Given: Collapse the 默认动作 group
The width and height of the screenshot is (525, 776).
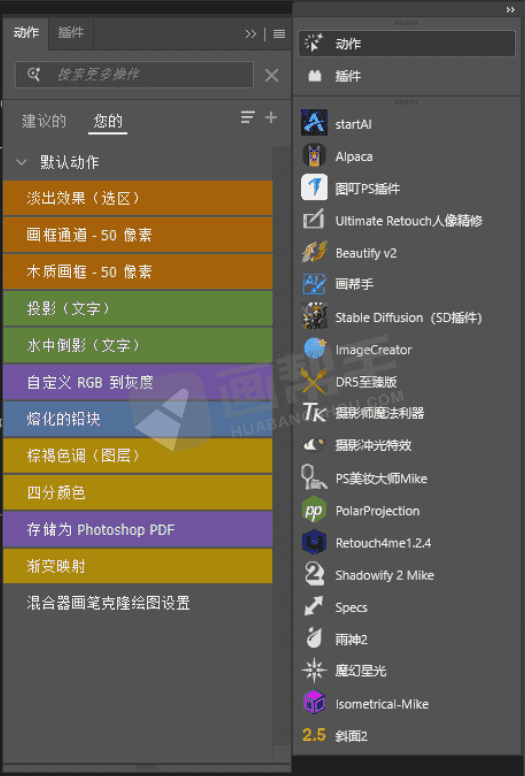Looking at the screenshot, I should coord(21,162).
